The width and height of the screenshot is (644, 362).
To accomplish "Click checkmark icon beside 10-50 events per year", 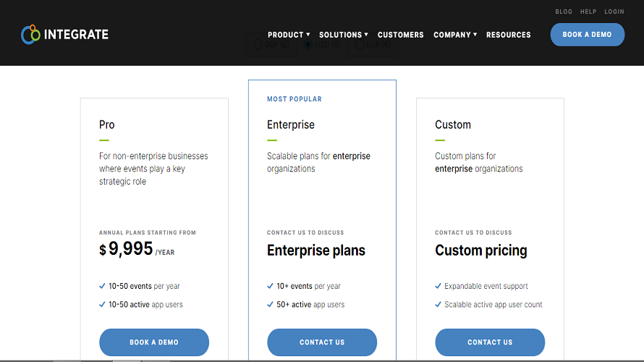I will 102,286.
